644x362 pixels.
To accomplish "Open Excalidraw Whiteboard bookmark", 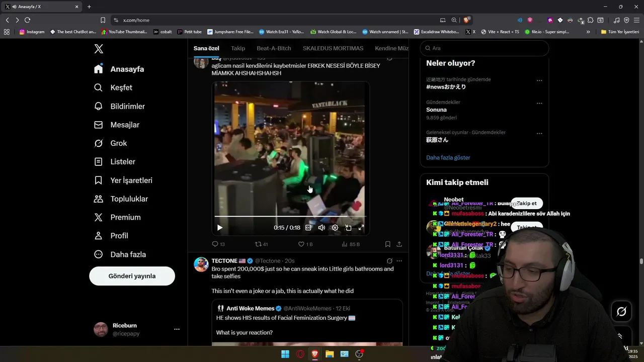I will (x=436, y=32).
